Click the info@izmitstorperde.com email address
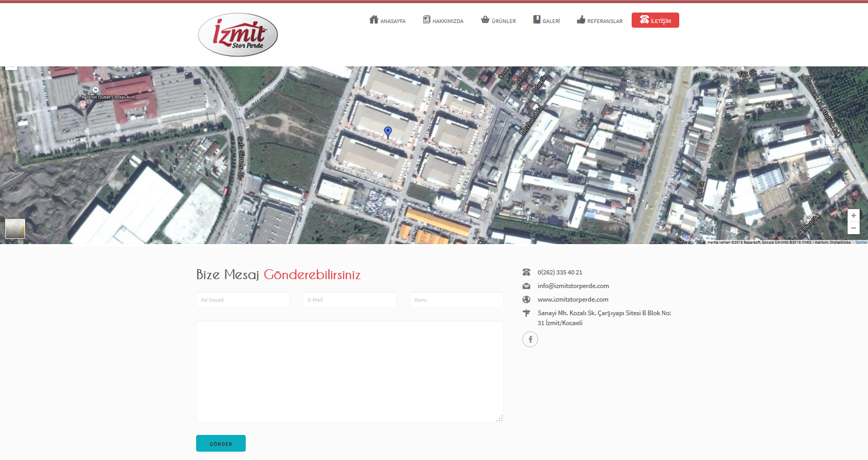The height and width of the screenshot is (460, 868). [x=573, y=286]
